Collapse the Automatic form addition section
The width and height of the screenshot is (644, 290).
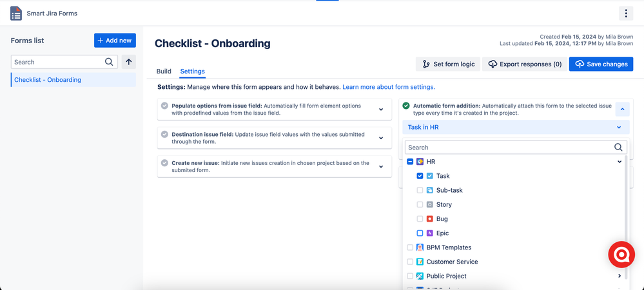(622, 110)
